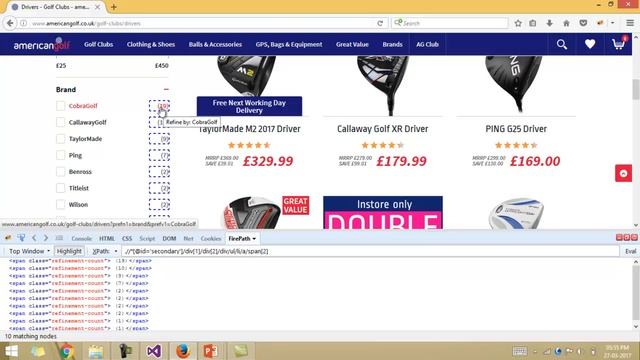The image size is (640, 360).
Task: Open Visual Studio from the taskbar
Action: point(154,351)
